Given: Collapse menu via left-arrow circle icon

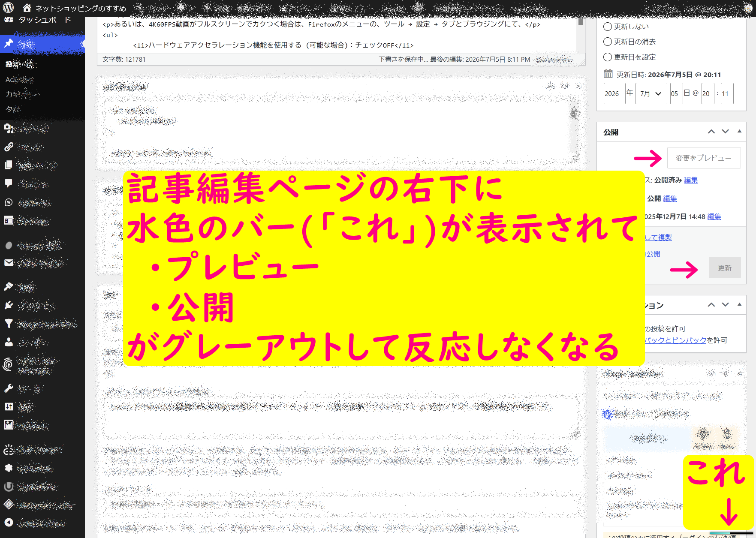Looking at the screenshot, I should point(9,523).
